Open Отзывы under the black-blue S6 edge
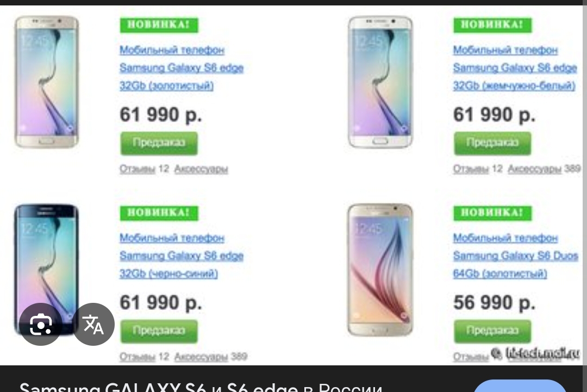 tap(137, 357)
